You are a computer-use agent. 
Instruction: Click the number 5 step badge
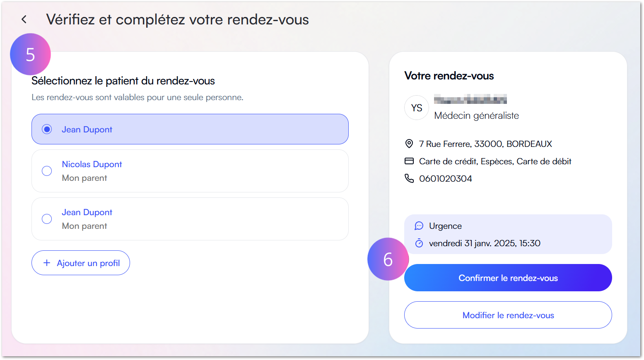click(x=30, y=54)
